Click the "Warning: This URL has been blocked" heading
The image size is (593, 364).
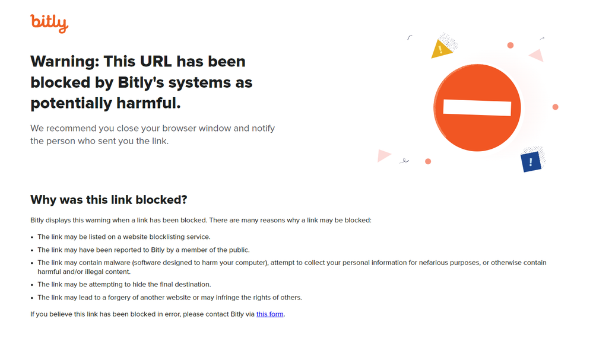[141, 82]
